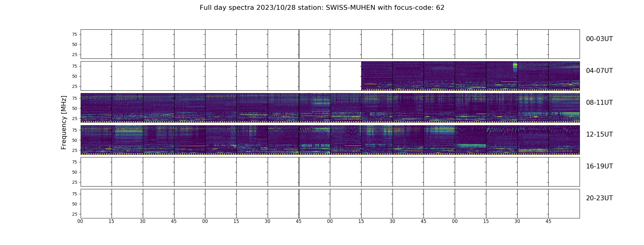This screenshot has height=245, width=644.
Task: Click the '75' tick of 12-15UT row
Action: pos(75,130)
